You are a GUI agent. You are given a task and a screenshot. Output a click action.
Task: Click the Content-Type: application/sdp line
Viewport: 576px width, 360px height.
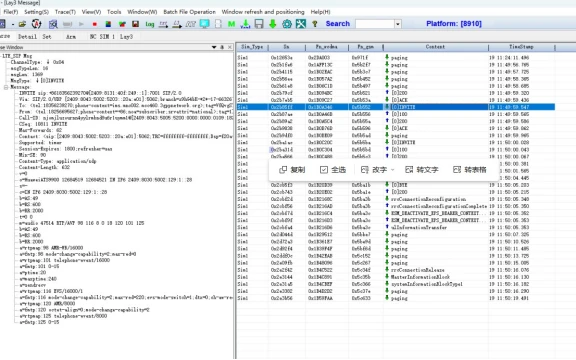57,161
